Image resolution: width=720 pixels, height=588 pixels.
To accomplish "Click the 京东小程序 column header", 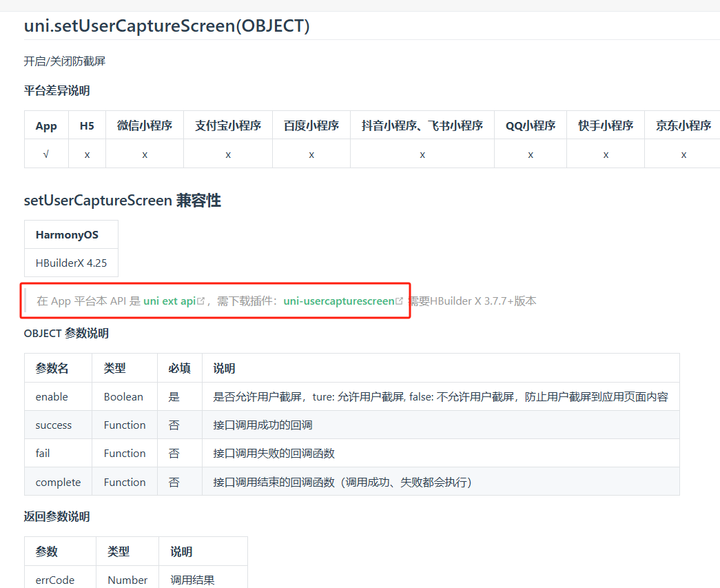I will tap(683, 125).
